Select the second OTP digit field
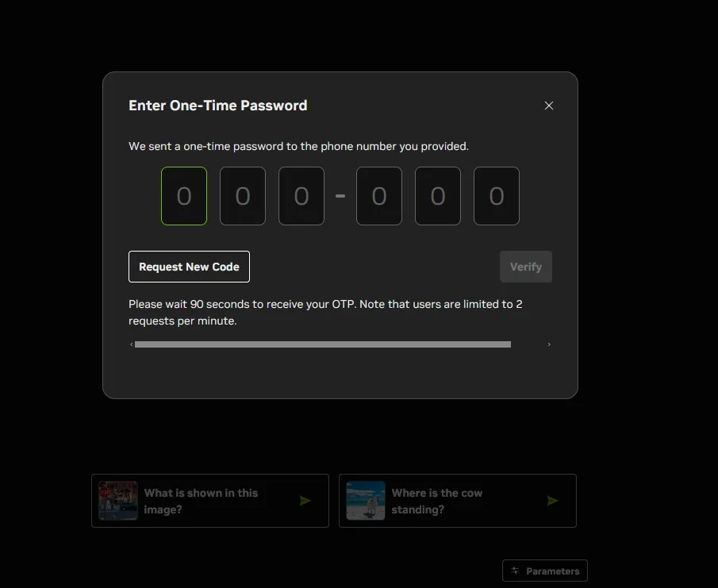This screenshot has width=718, height=588. click(243, 196)
